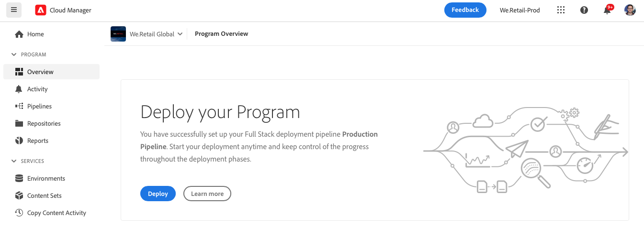
Task: Click the Feedback button
Action: 465,10
